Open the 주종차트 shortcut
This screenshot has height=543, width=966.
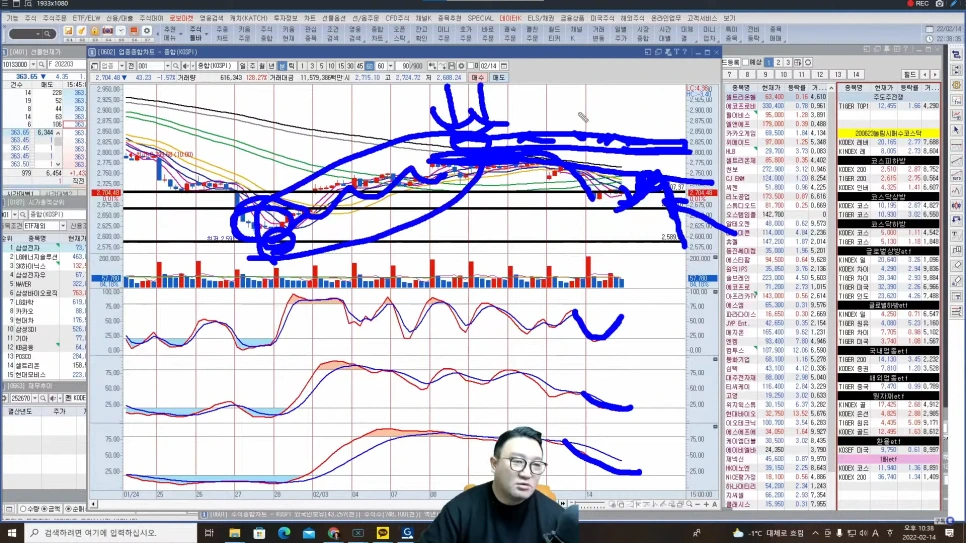[222, 34]
